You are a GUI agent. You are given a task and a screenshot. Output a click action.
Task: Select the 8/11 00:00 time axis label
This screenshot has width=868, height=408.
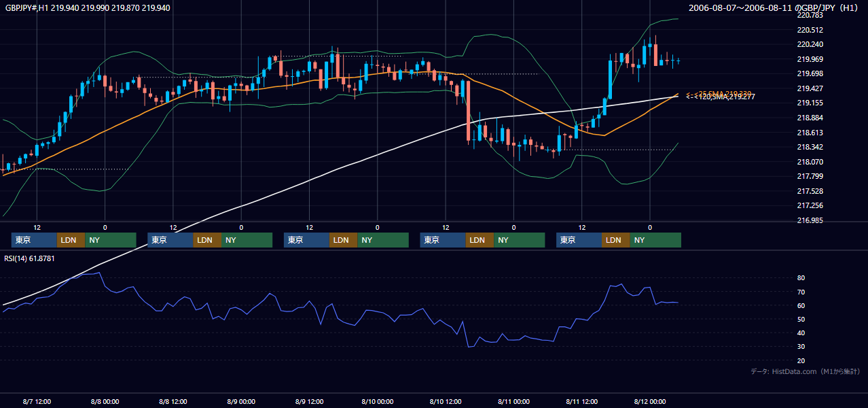pyautogui.click(x=513, y=401)
